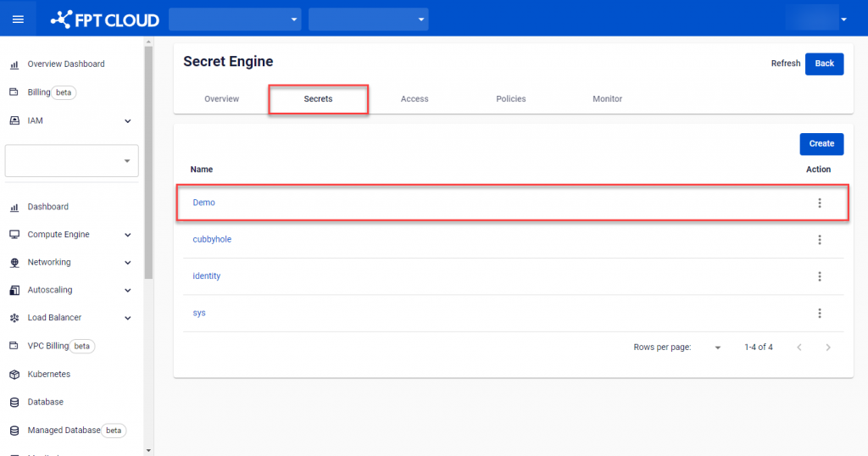This screenshot has height=456, width=868.
Task: Open the three-dot action menu for identity
Action: click(819, 276)
